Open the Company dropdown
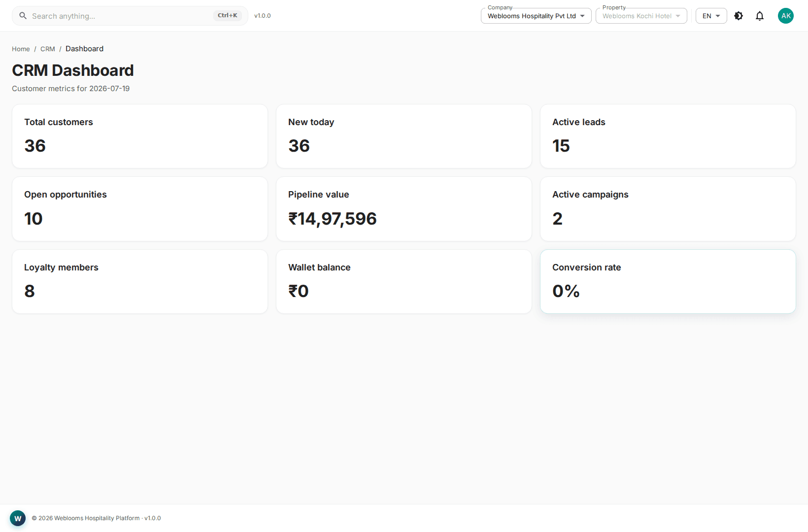 coord(536,16)
